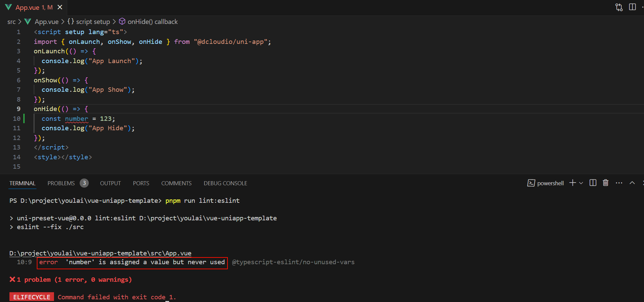
Task: Open the PORTS tab
Action: click(141, 183)
